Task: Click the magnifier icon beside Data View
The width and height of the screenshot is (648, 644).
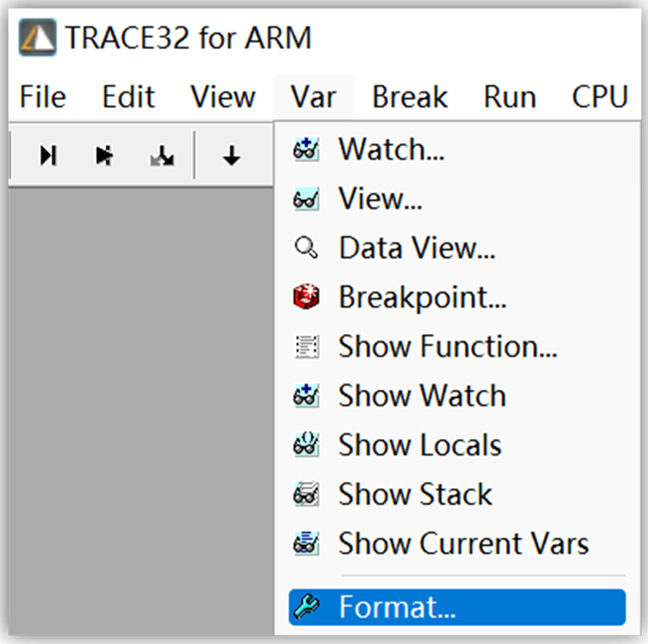Action: point(305,247)
